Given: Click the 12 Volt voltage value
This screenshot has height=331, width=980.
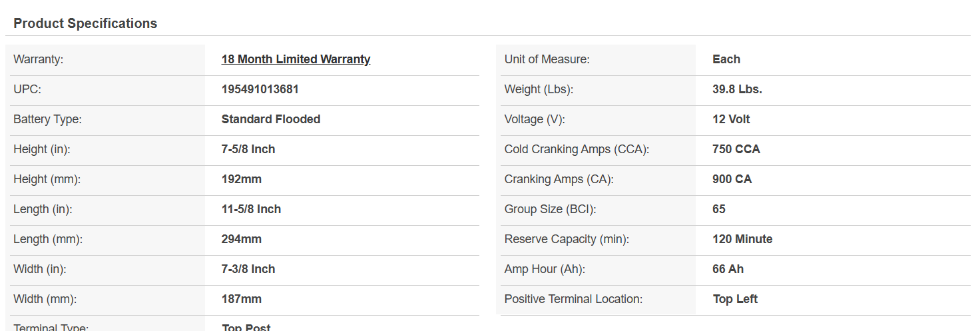Looking at the screenshot, I should pos(731,119).
